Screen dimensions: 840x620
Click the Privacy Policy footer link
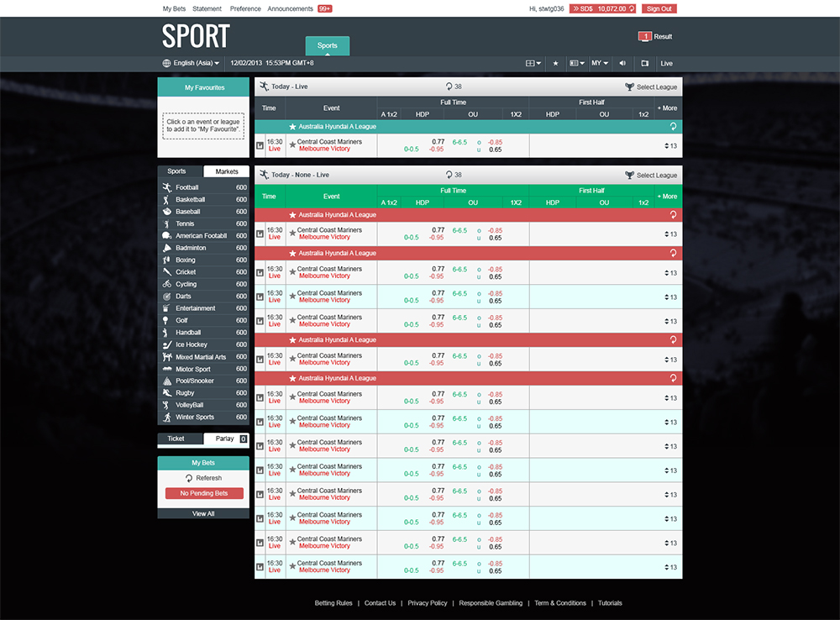(x=428, y=603)
